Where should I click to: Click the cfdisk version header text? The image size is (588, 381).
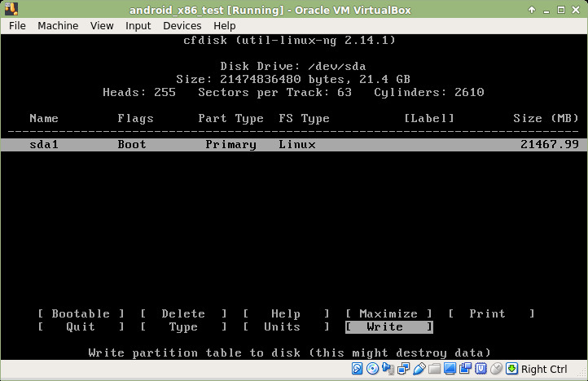pyautogui.click(x=289, y=40)
